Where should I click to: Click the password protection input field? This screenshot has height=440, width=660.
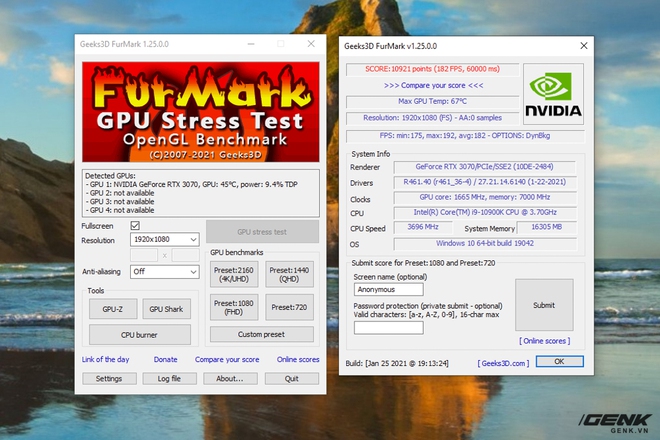[x=389, y=328]
